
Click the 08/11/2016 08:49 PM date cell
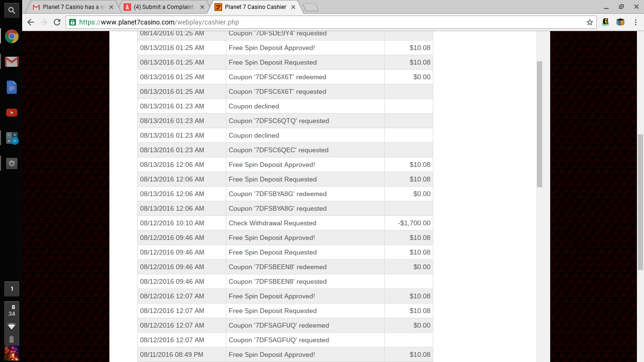point(182,354)
